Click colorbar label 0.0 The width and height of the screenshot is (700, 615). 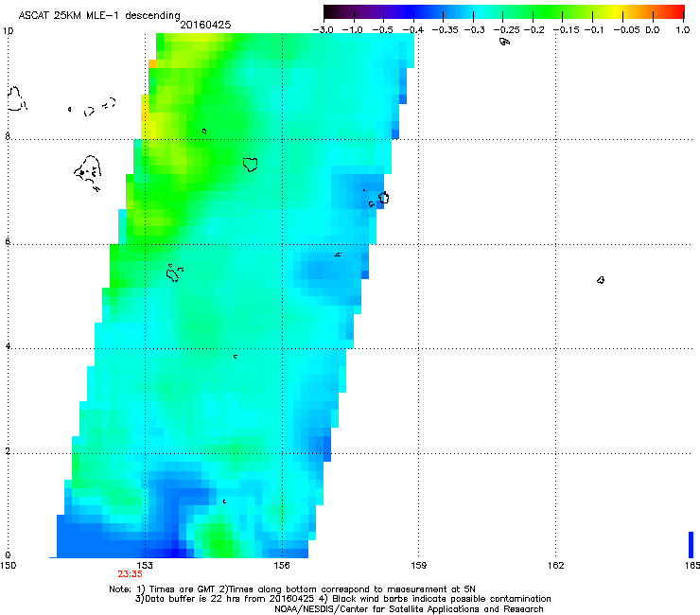653,30
